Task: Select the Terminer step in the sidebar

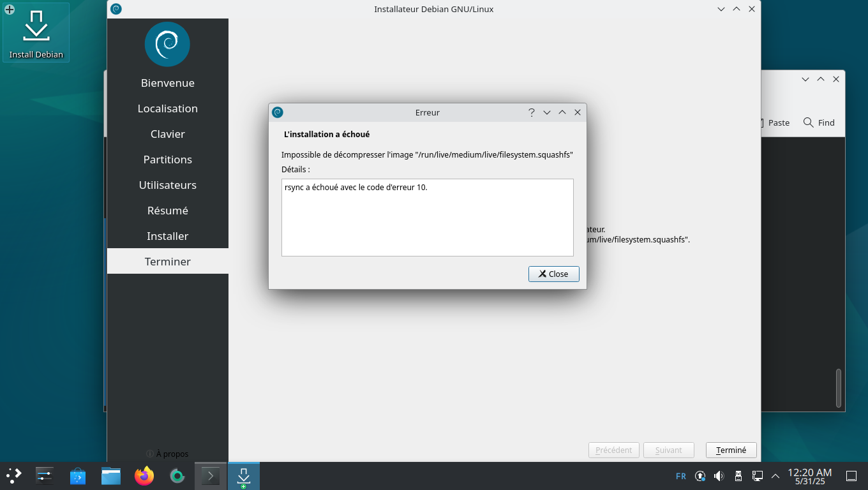Action: 168,262
